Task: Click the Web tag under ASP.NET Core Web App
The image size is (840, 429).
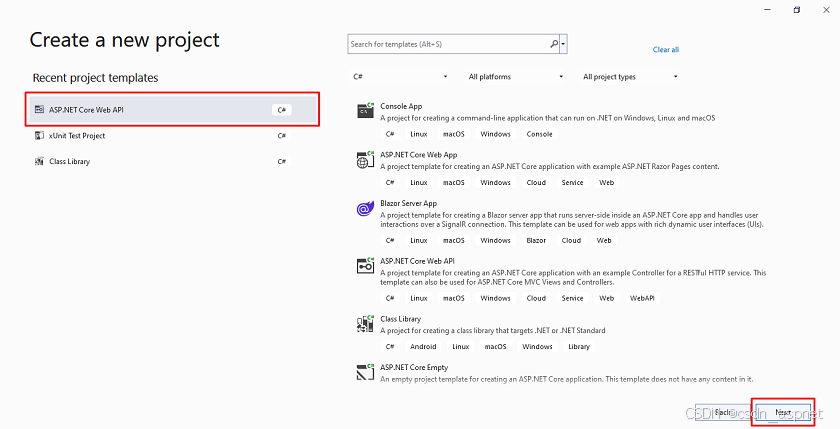Action: coord(606,183)
